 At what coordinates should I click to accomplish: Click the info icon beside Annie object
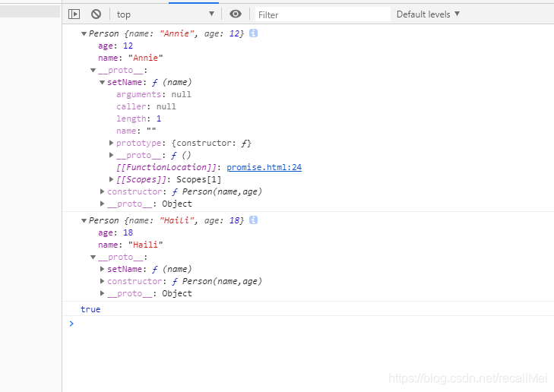pos(253,33)
